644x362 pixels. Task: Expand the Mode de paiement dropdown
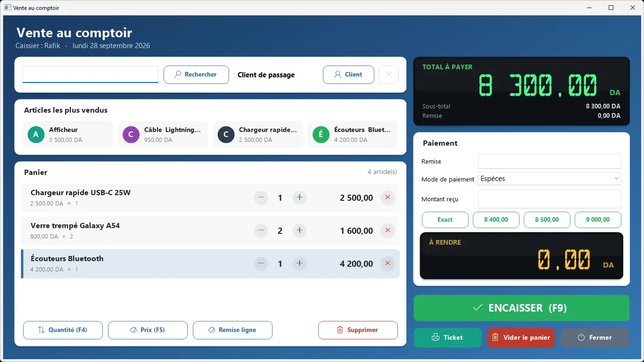point(549,179)
